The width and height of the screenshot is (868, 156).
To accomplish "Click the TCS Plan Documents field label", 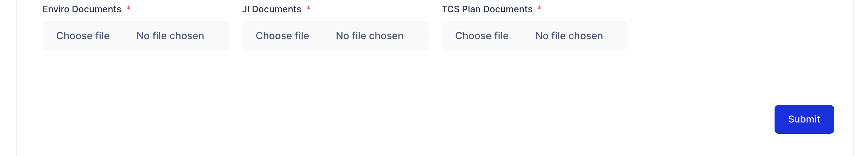I will (487, 9).
